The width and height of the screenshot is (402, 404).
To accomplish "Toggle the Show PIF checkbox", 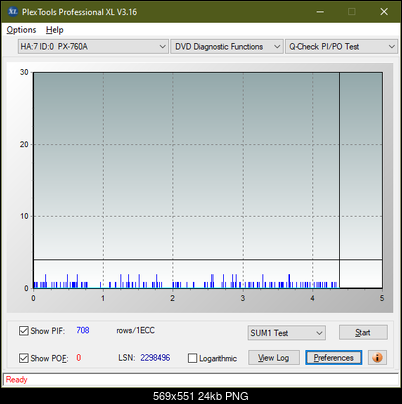I will pyautogui.click(x=24, y=331).
